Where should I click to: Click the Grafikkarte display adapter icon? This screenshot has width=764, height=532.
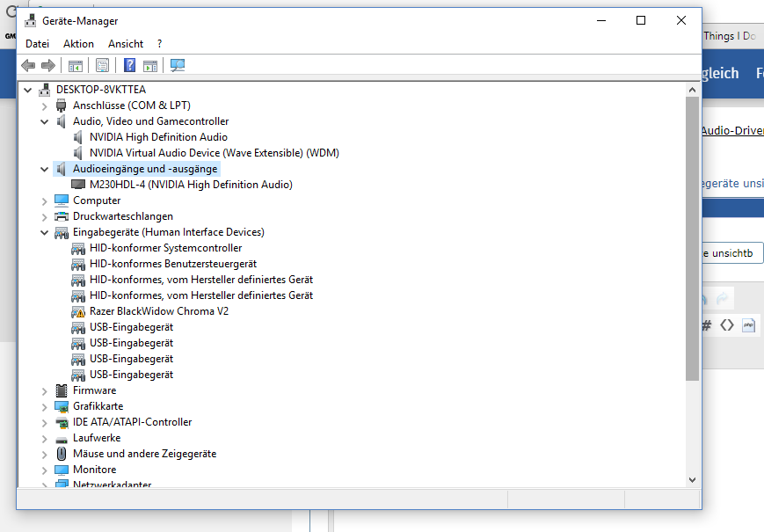62,406
